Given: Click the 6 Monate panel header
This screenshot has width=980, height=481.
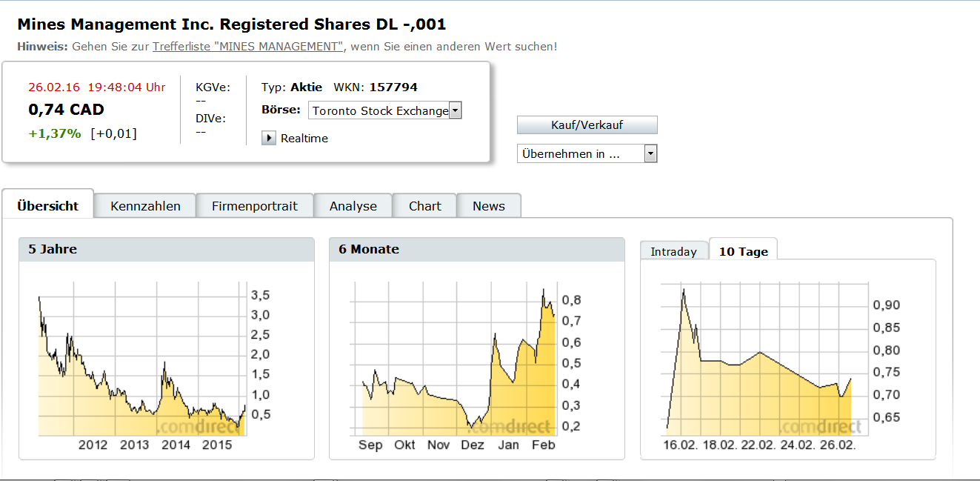Looking at the screenshot, I should pyautogui.click(x=477, y=250).
